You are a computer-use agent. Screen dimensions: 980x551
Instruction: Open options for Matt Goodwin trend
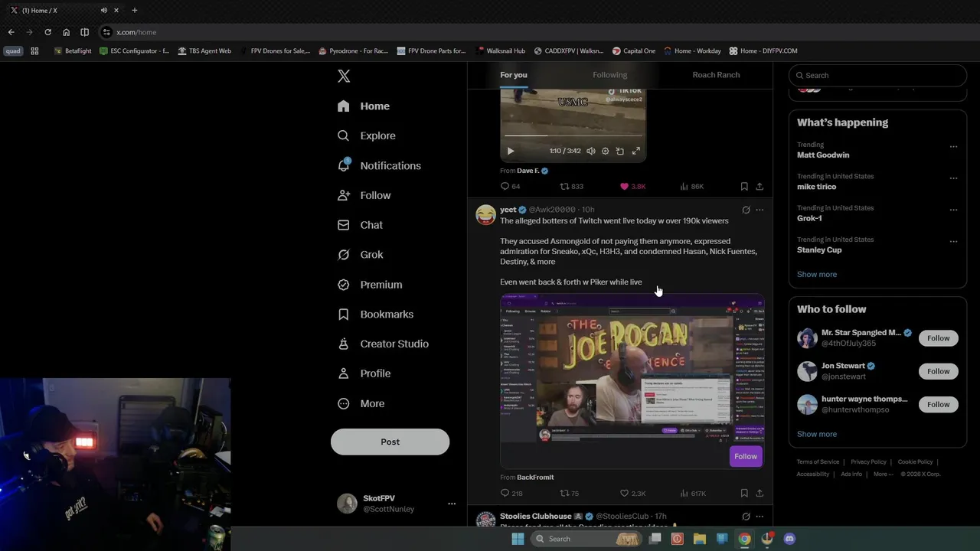point(953,146)
